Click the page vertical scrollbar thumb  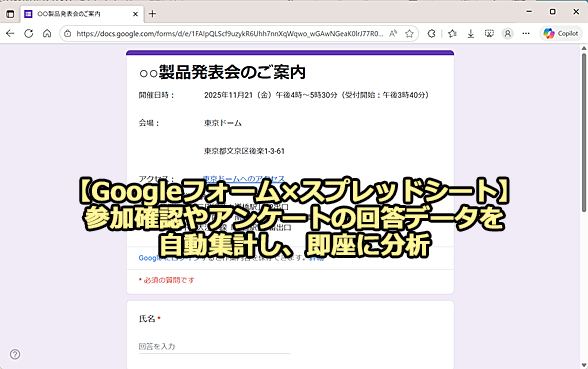point(584,133)
